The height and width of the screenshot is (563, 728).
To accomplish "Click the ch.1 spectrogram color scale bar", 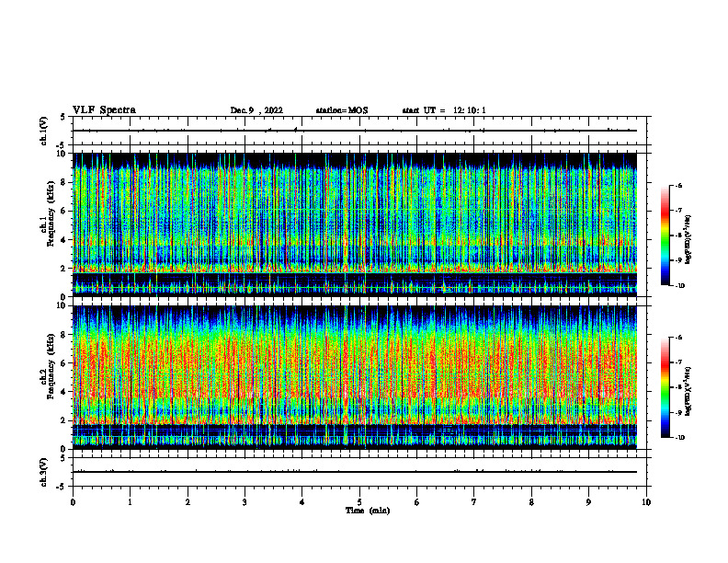I will tap(665, 236).
